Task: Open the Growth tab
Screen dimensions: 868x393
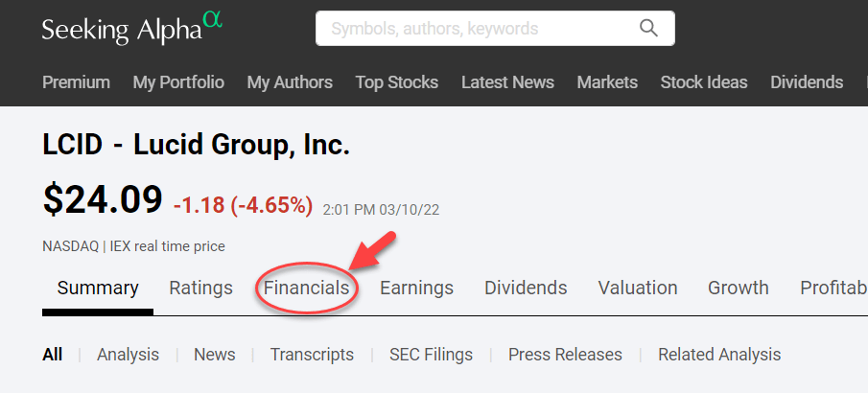Action: coord(739,288)
